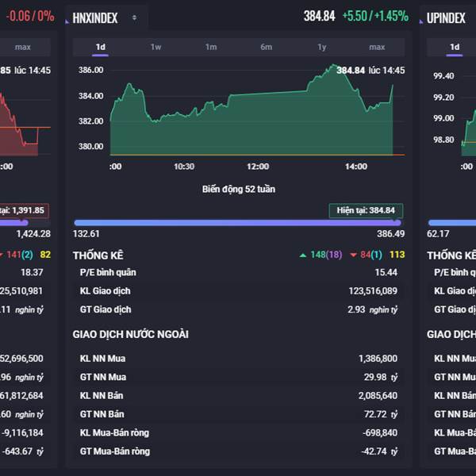The height and width of the screenshot is (476, 476).
Task: Click foreign buy volume 1,386,800
Action: tap(378, 359)
